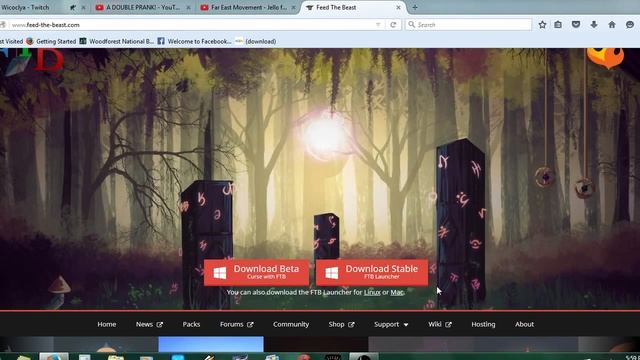
Task: Close the Far East Movement tab
Action: 293,7
